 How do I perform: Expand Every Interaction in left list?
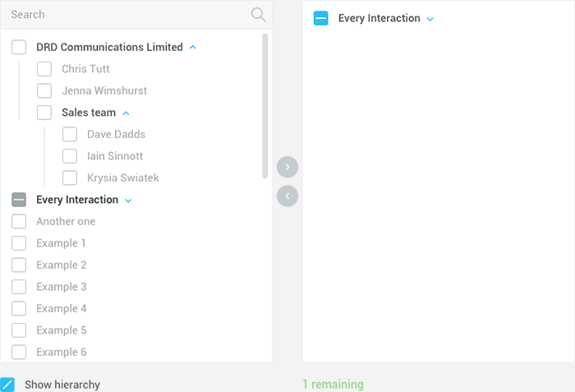pyautogui.click(x=128, y=201)
